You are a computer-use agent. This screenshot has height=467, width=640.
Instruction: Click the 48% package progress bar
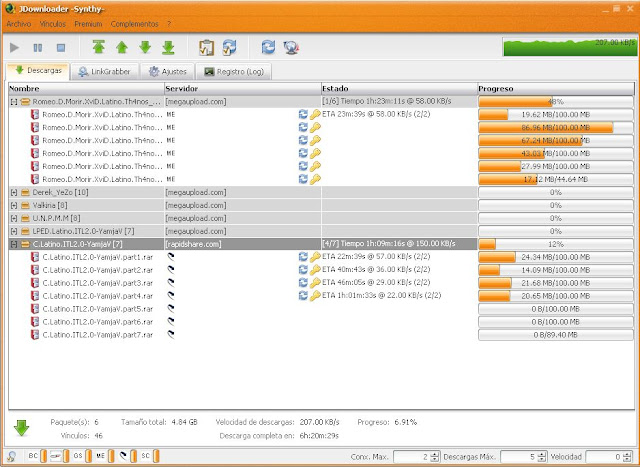(x=556, y=102)
